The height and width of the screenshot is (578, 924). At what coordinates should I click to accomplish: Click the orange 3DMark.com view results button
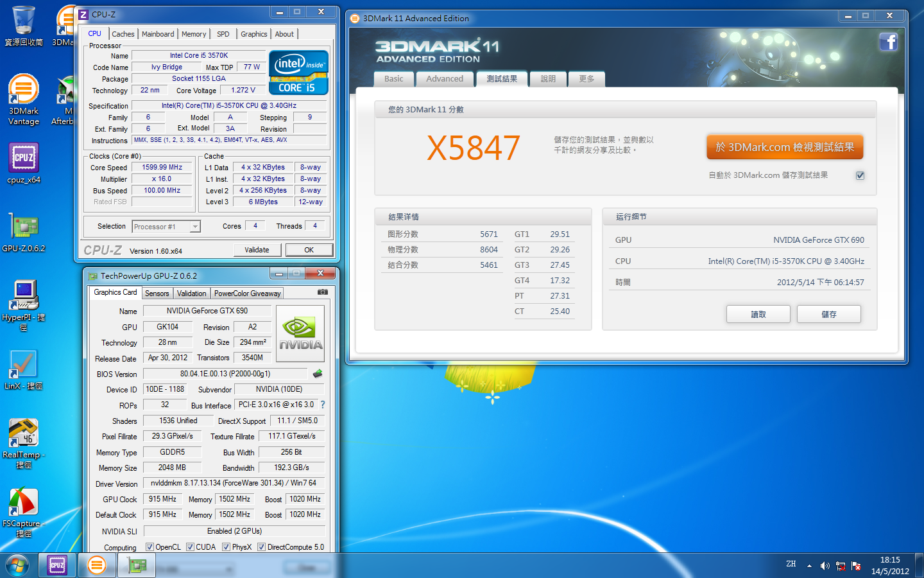tap(785, 147)
